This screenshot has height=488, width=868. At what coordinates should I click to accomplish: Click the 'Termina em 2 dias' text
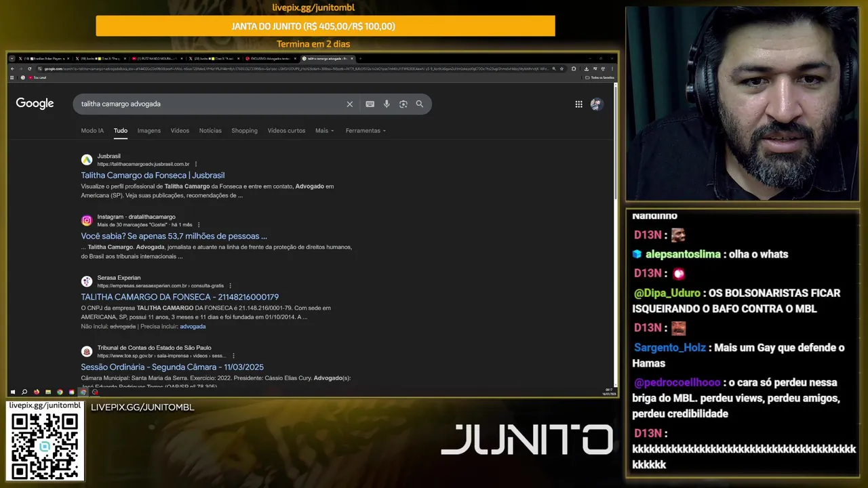click(x=313, y=44)
